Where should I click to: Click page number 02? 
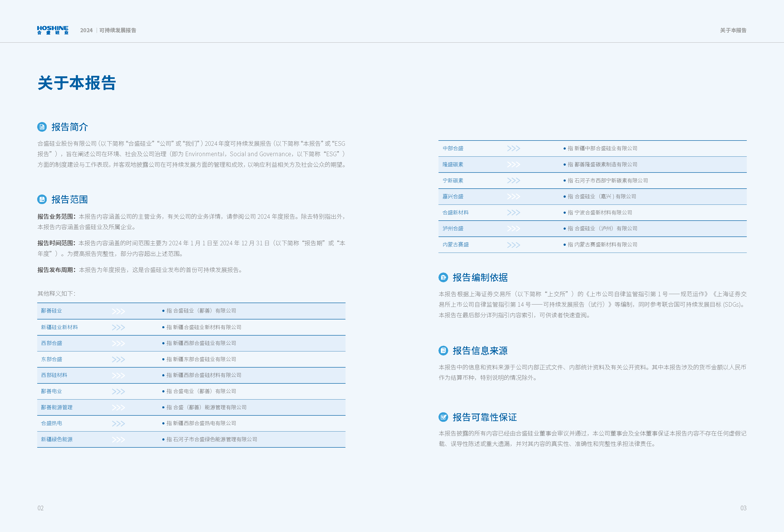pyautogui.click(x=41, y=508)
